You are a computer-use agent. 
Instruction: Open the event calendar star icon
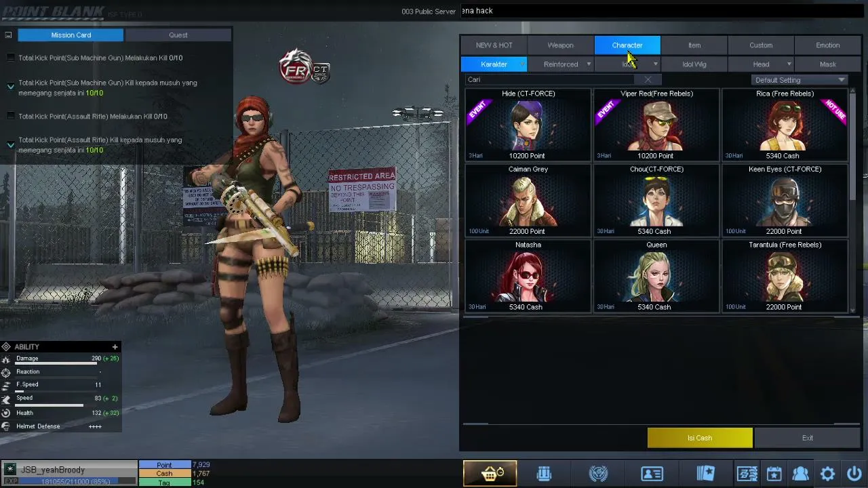coord(774,473)
